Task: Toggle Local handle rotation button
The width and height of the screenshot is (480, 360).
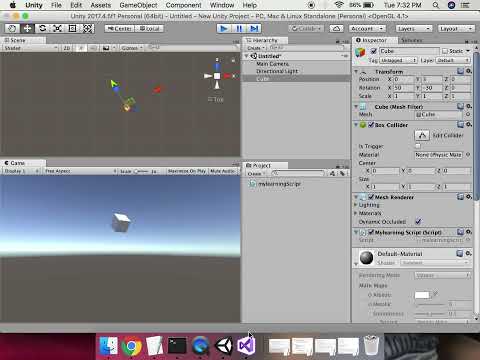Action: pyautogui.click(x=150, y=29)
